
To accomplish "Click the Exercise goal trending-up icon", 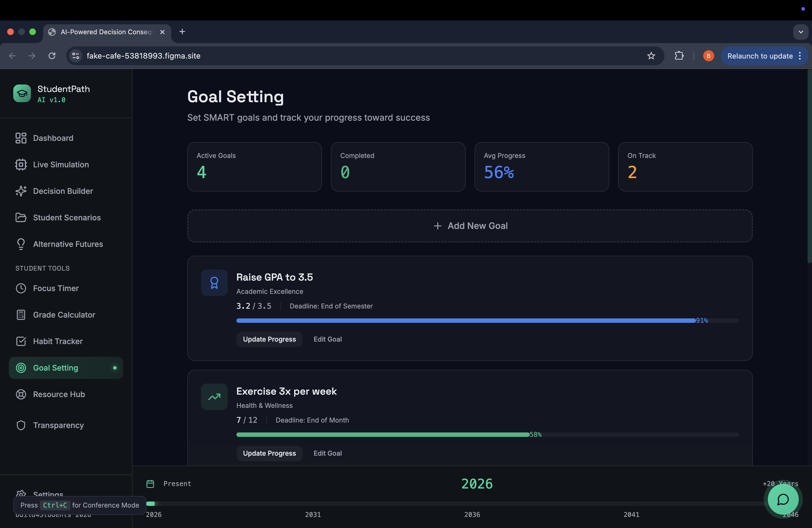I will point(214,397).
